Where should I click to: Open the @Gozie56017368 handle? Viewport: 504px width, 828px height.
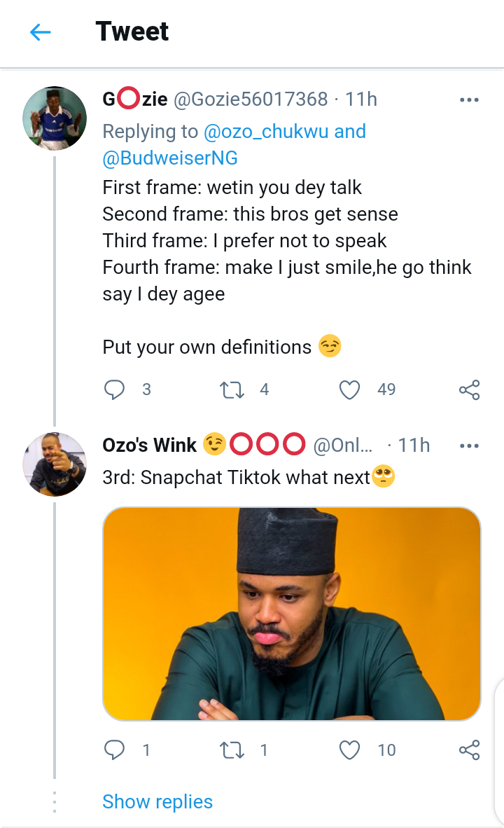(x=251, y=99)
